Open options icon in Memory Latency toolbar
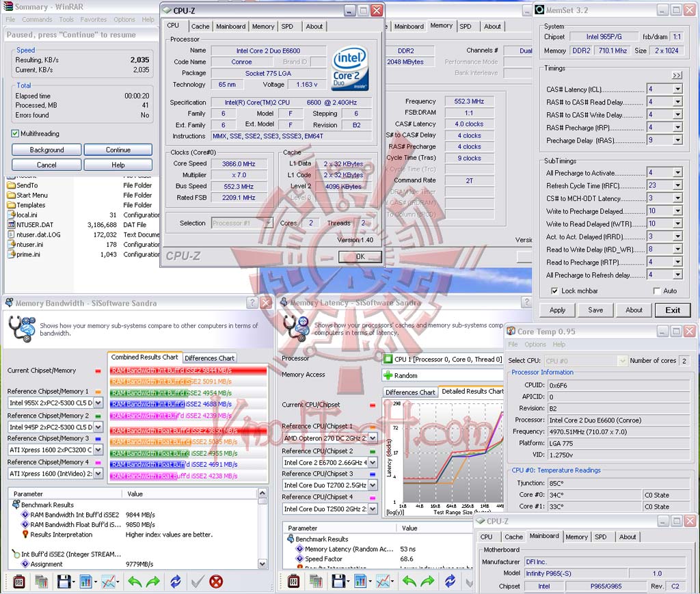Image resolution: width=700 pixels, height=594 pixels. [x=293, y=582]
